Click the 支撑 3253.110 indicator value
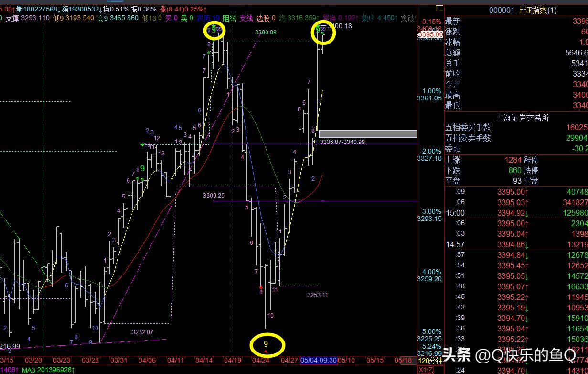Image resolution: width=588 pixels, height=374 pixels. (28, 18)
